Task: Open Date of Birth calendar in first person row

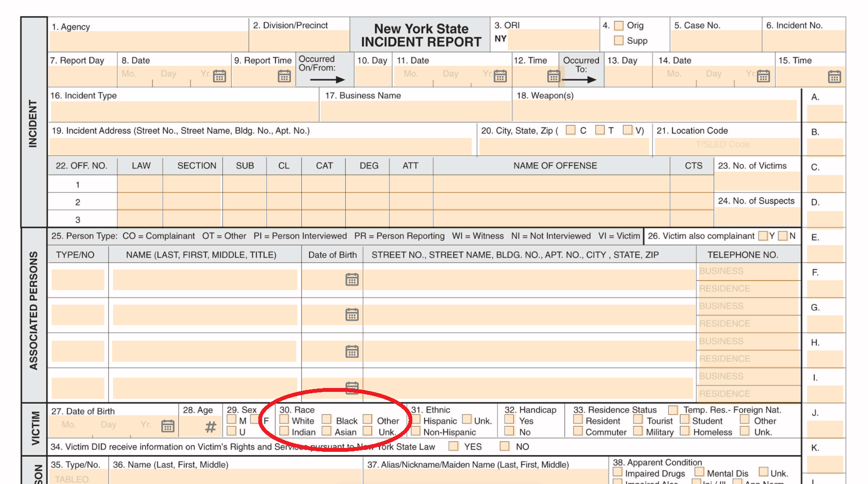Action: (352, 280)
